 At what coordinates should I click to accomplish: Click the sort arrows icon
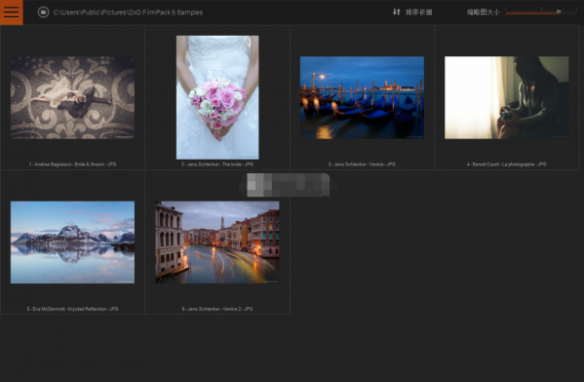pos(397,12)
